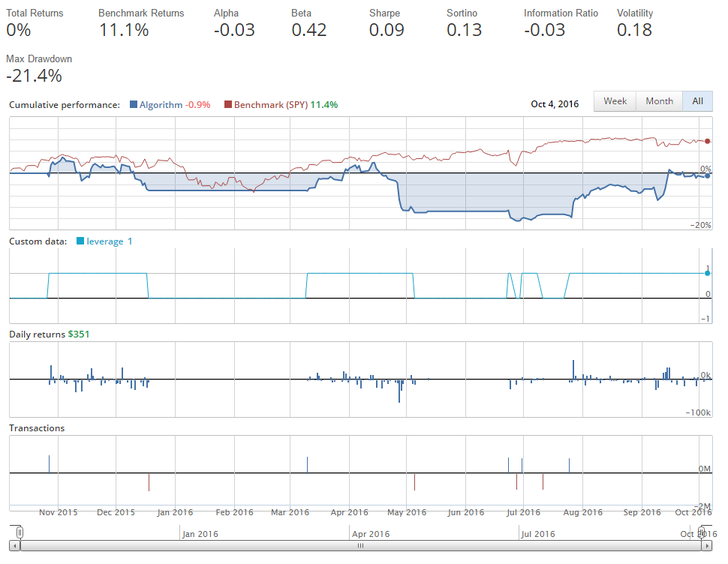728x564 pixels.
Task: Click the Jul 2016 label in navigator
Action: pyautogui.click(x=539, y=534)
